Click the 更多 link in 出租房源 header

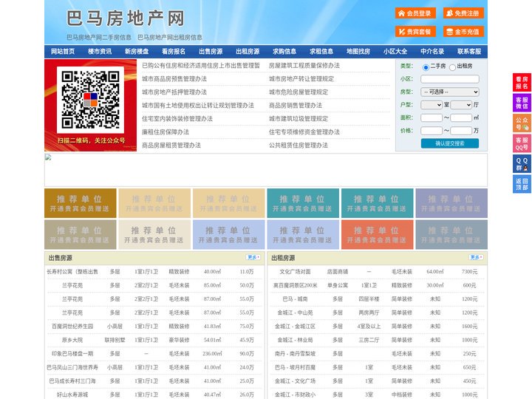[x=476, y=258]
